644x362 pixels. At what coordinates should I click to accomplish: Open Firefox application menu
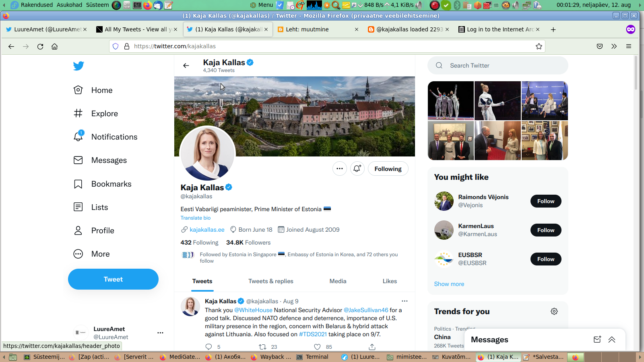[629, 46]
